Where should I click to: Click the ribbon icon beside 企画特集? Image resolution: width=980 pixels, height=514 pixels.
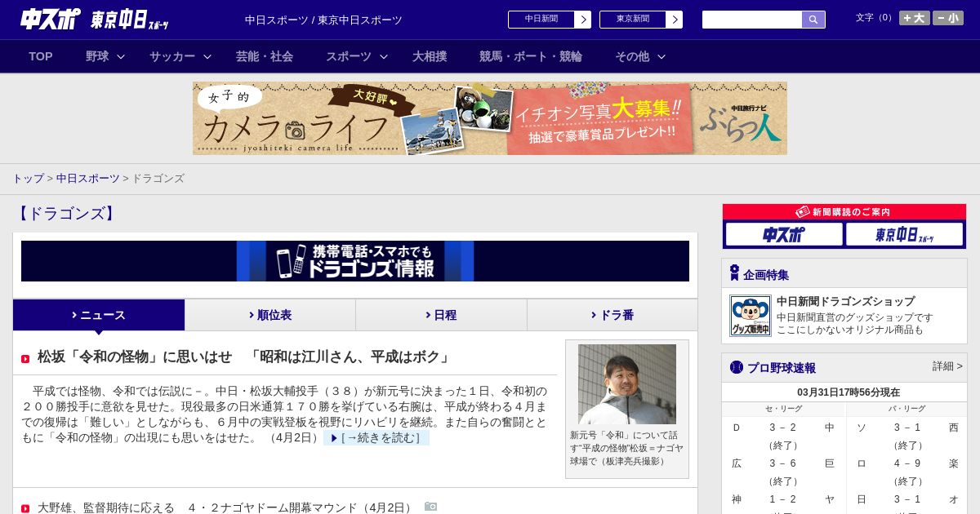734,273
